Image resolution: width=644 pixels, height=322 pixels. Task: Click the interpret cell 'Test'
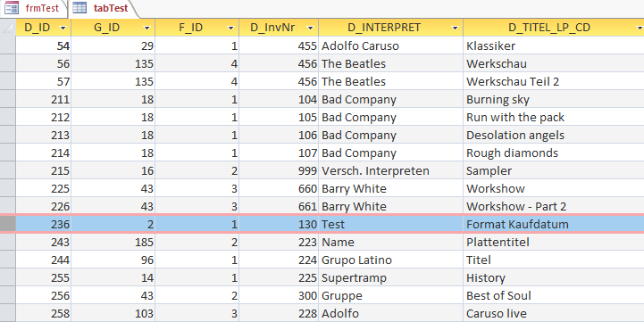(390, 224)
